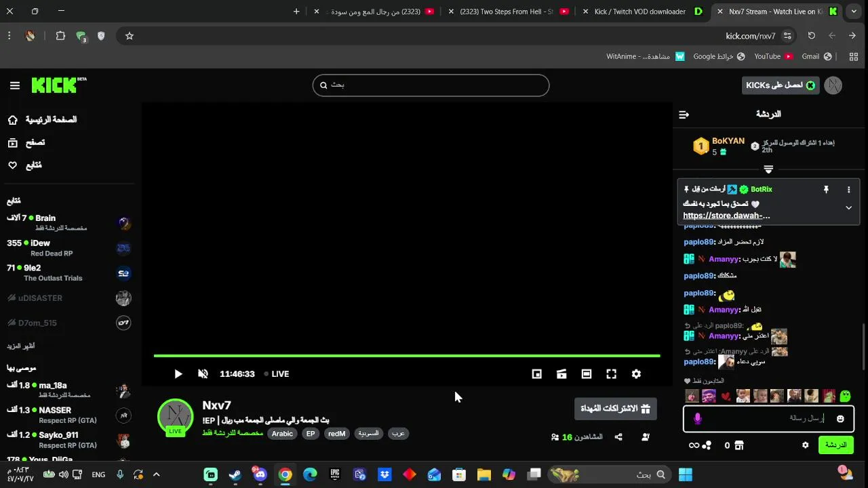This screenshot has height=488, width=868.
Task: Insert the green Kick mascot emote
Action: [845, 396]
